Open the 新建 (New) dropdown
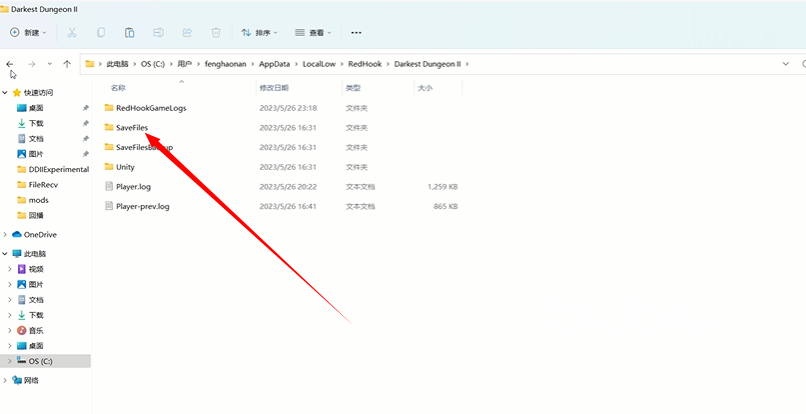This screenshot has height=414, width=806. click(x=27, y=33)
